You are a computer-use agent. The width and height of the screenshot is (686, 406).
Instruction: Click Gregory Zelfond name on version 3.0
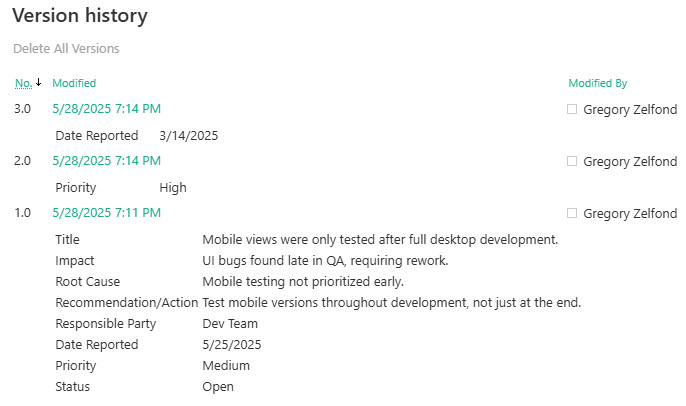630,109
